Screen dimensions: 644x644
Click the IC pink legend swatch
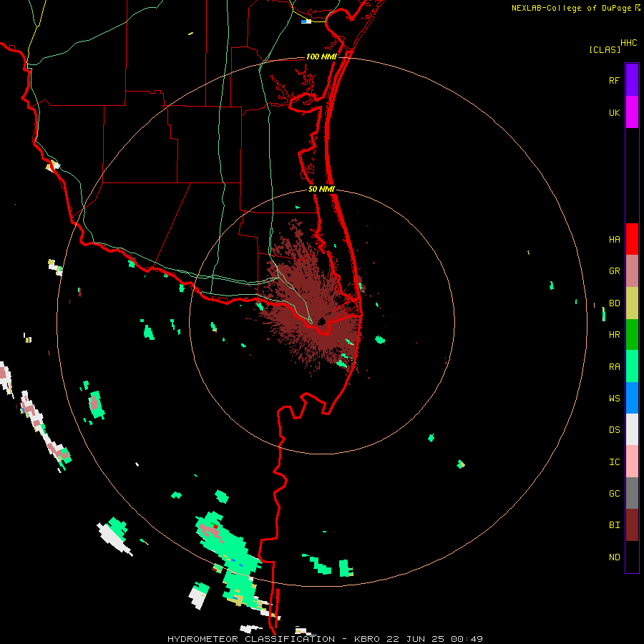[x=632, y=462]
